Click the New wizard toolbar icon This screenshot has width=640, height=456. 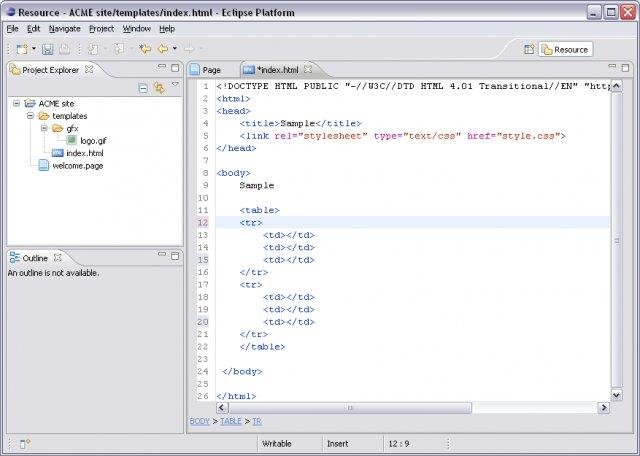[21, 48]
